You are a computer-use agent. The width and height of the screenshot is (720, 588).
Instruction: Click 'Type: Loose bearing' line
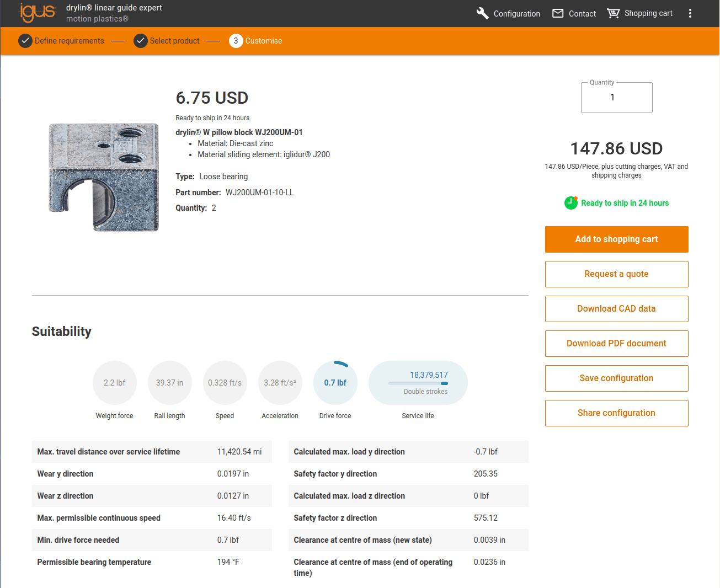[x=212, y=177]
